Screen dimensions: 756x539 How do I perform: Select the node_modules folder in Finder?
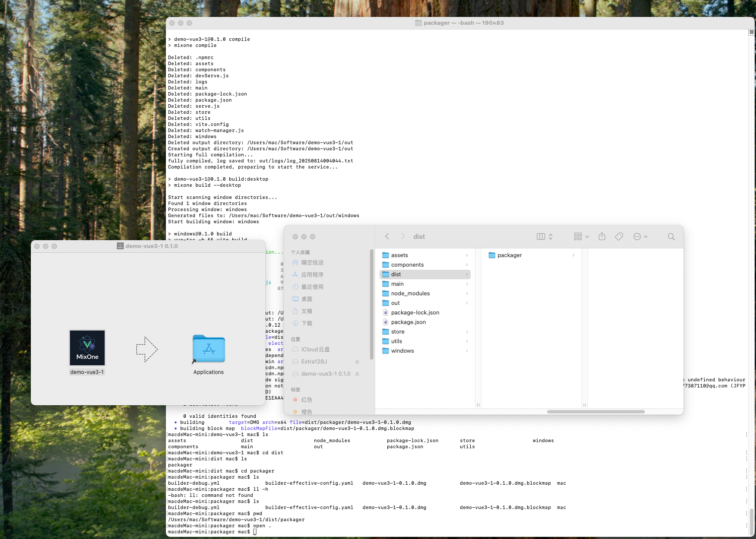[425, 293]
